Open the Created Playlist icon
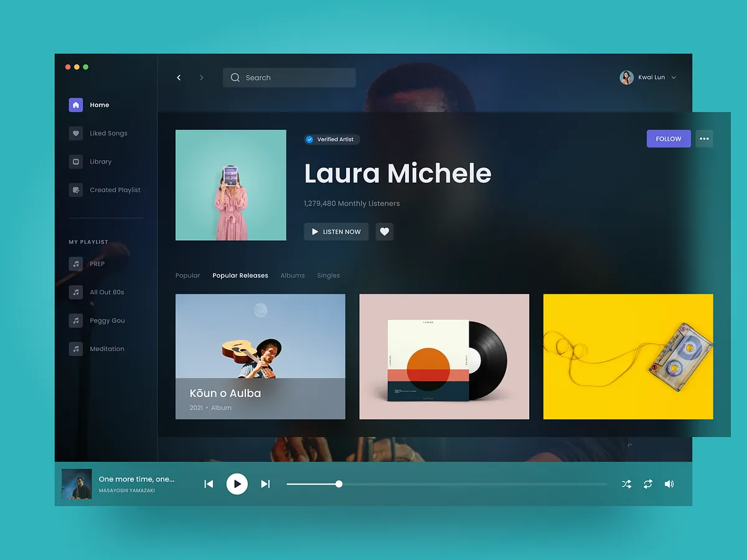 click(76, 190)
